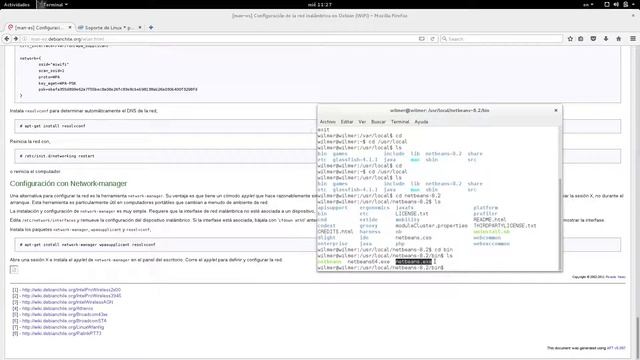Screen dimensions: 640x360
Task: Click the Pocket icon in Firefox toolbar
Action: click(593, 39)
